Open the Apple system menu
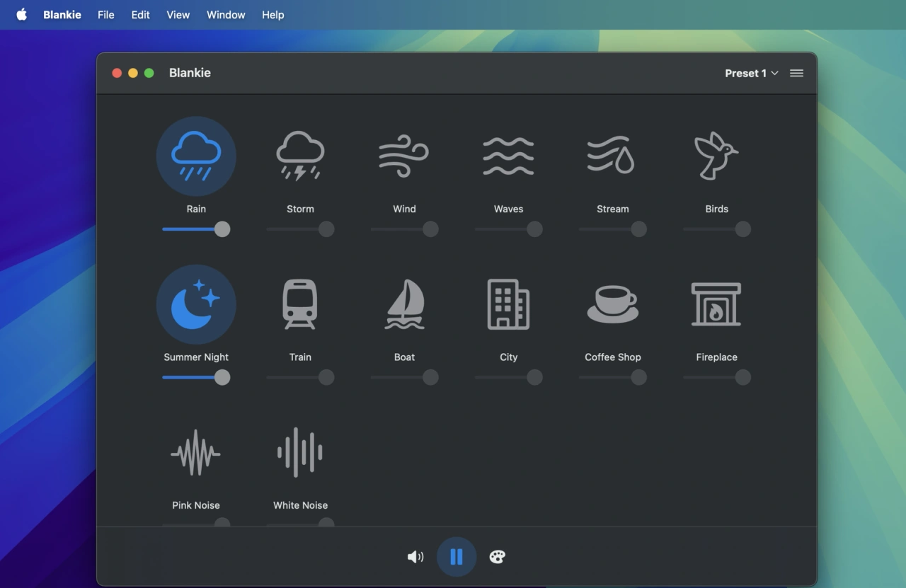 (22, 15)
